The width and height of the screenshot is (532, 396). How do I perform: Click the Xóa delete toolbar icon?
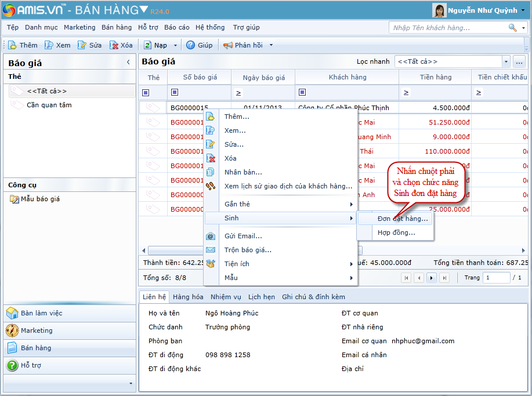click(114, 45)
